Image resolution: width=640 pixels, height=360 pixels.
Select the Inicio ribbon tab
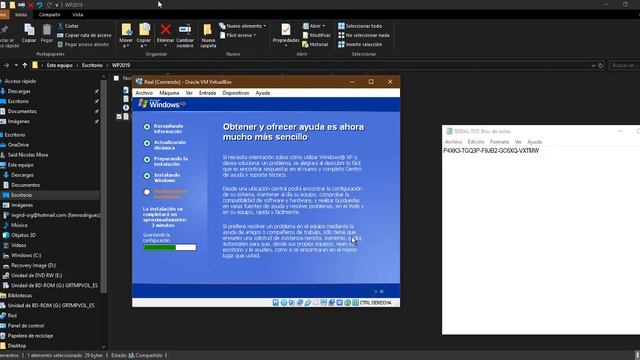[21, 15]
